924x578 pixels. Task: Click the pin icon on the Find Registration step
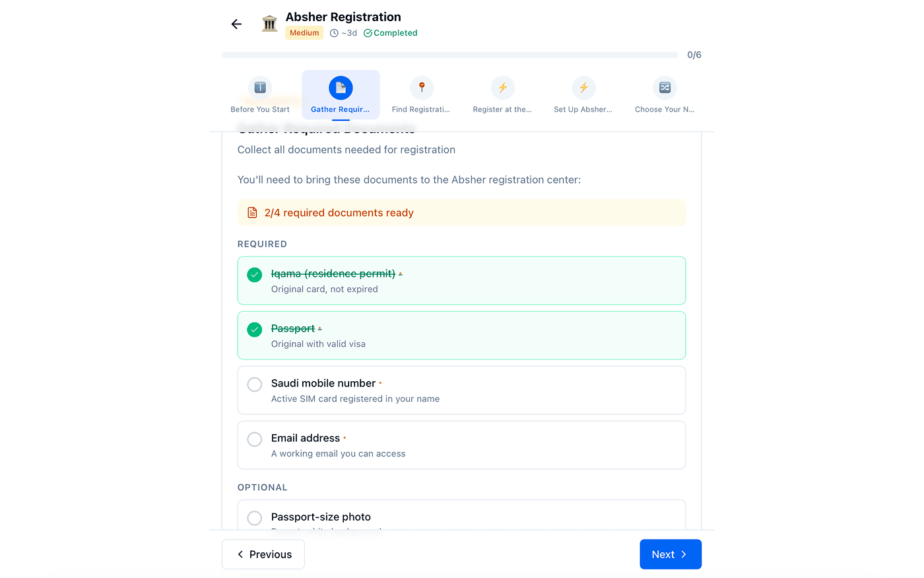422,87
